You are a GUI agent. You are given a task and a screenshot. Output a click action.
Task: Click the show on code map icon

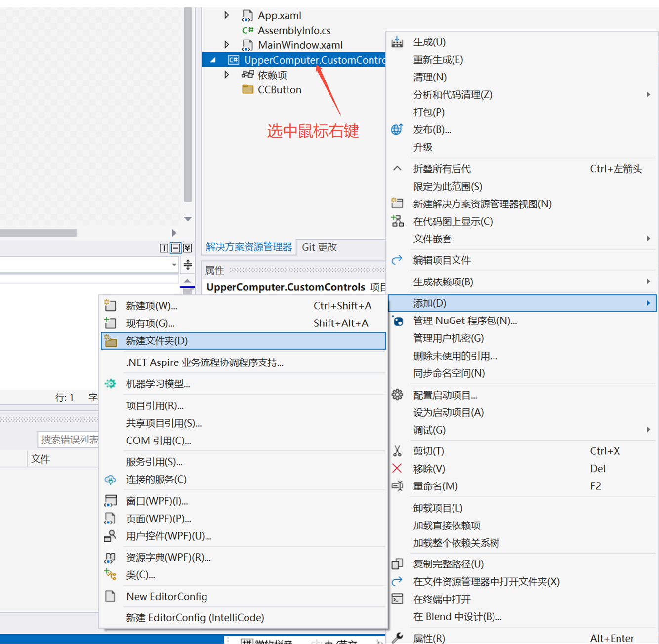click(x=397, y=221)
